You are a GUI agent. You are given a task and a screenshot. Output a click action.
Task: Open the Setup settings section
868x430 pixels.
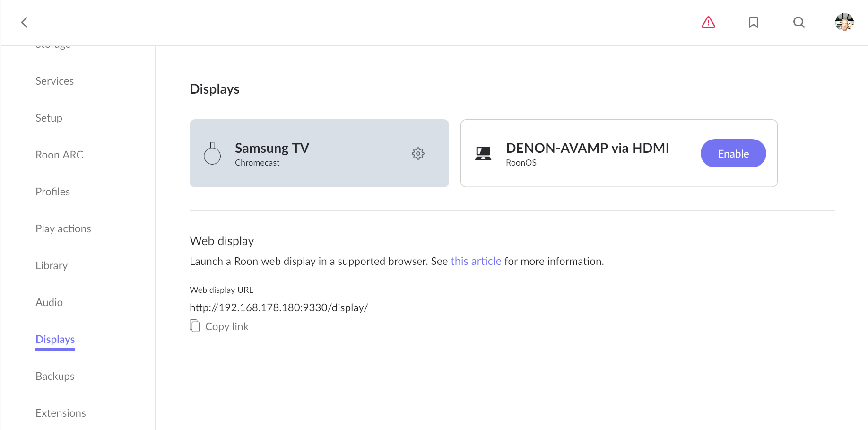point(49,118)
